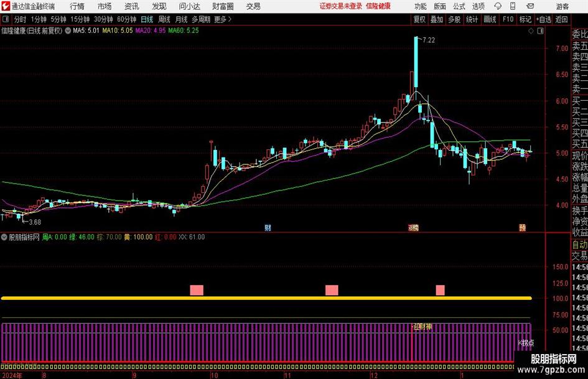Click the 股朋指标网 indicator name
The height and width of the screenshot is (379, 588).
pos(24,237)
